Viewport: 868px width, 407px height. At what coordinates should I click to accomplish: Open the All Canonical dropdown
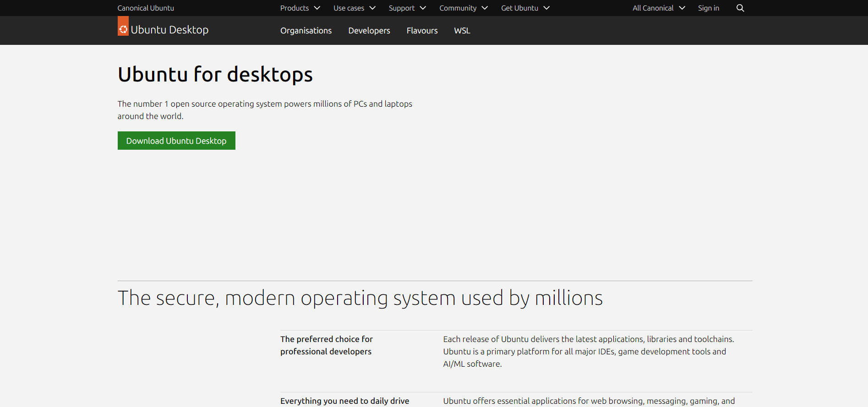[x=659, y=8]
